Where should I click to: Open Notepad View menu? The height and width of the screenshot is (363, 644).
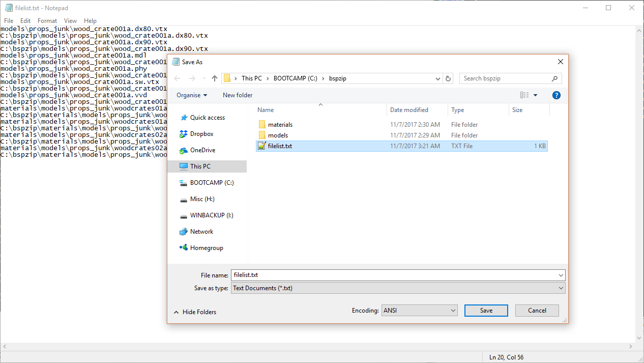click(70, 21)
